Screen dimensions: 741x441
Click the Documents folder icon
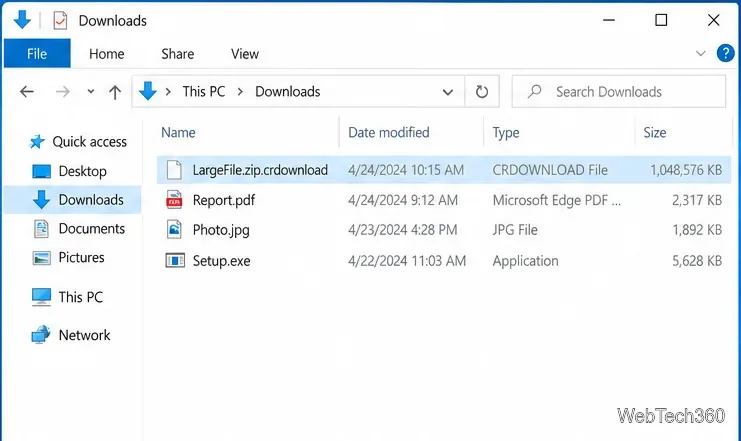coord(41,229)
